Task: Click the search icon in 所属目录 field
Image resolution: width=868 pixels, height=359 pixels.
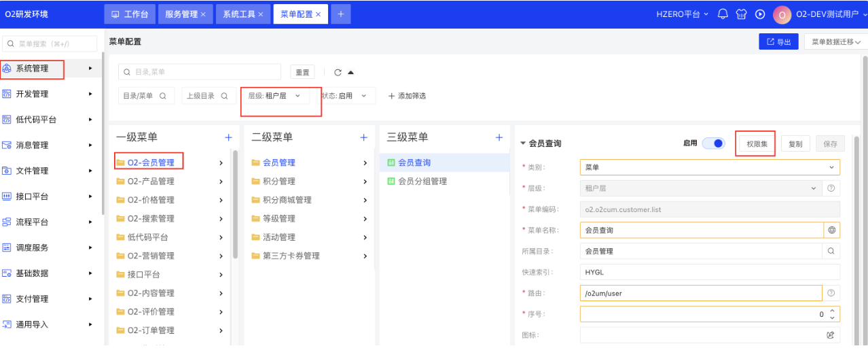Action: coord(831,252)
